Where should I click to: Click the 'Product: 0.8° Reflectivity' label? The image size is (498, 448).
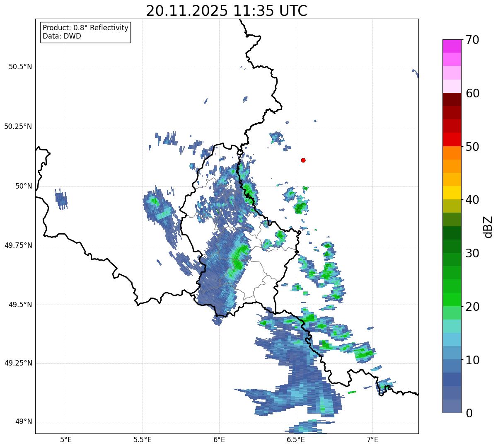click(x=85, y=28)
